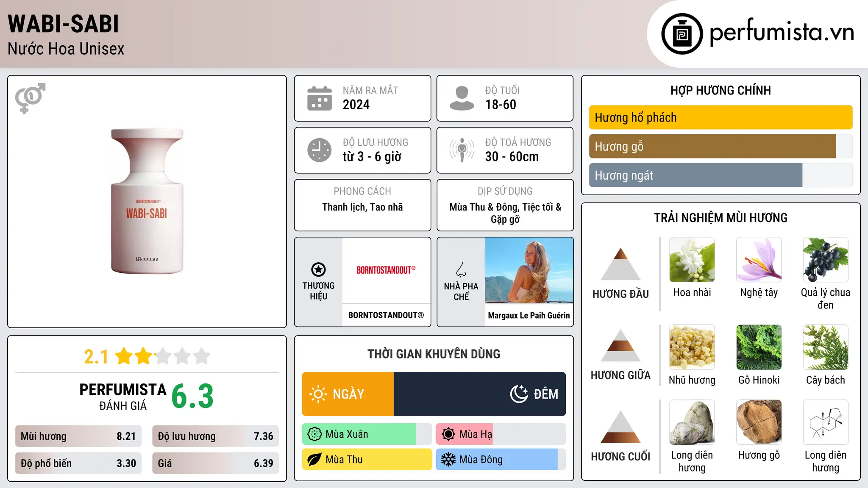Click the leaf icon for Mùa Thu
868x488 pixels.
tap(314, 460)
